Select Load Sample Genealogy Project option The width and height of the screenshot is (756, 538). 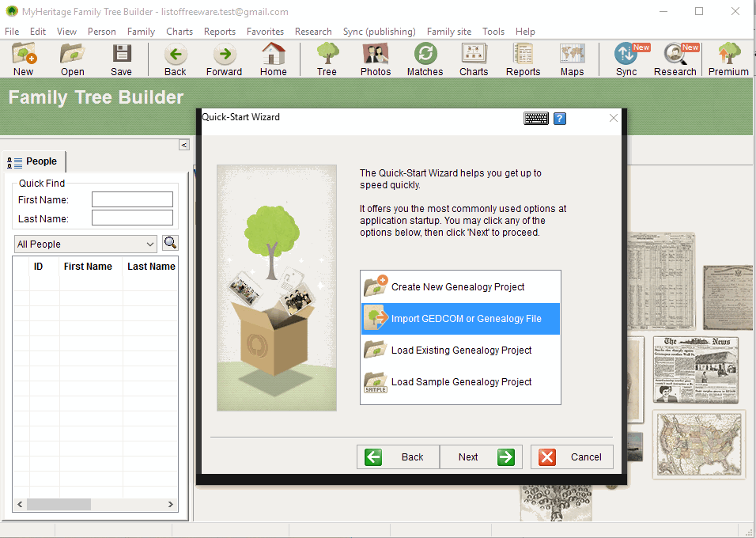tap(460, 382)
